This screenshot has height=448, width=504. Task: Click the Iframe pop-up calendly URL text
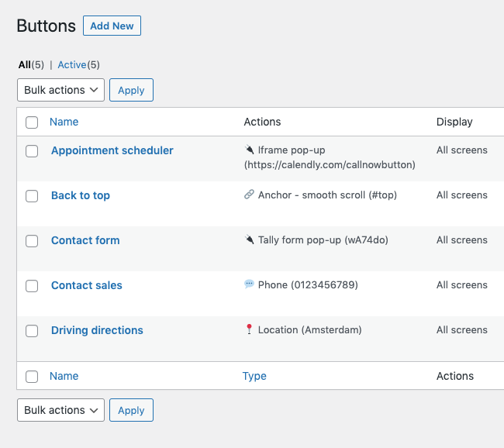click(330, 165)
